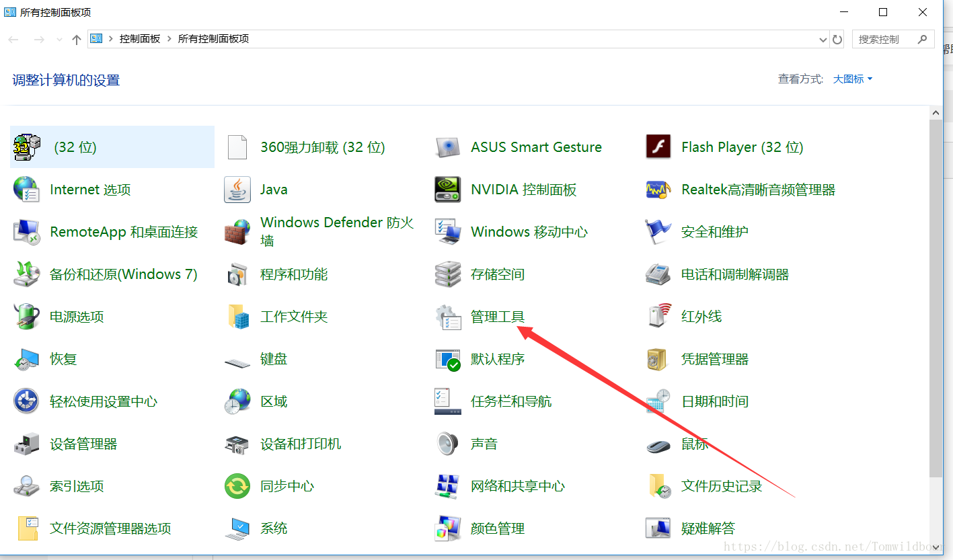
Task: Click the 系统 computer icon
Action: pos(237,528)
